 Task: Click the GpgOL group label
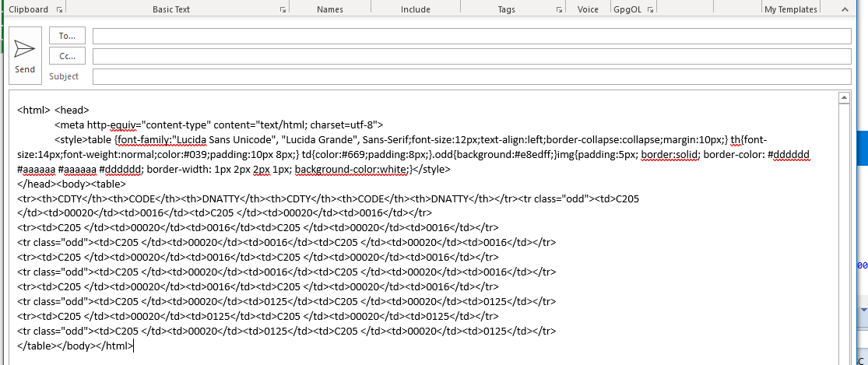point(627,9)
